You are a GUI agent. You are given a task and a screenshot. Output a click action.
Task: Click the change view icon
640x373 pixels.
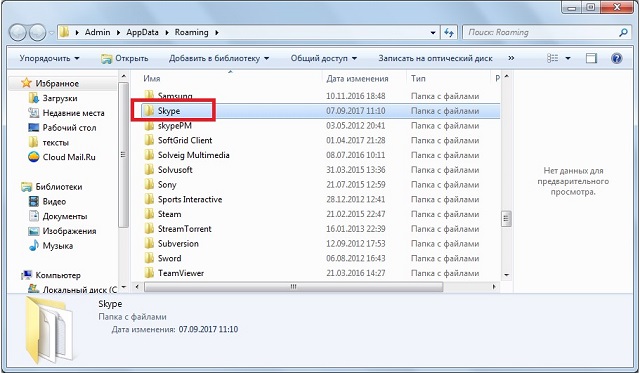pos(552,58)
